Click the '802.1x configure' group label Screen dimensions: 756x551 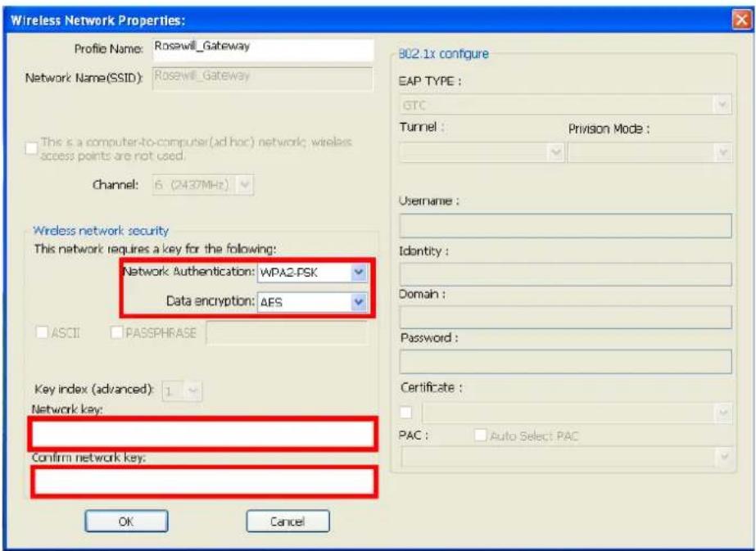pos(444,53)
